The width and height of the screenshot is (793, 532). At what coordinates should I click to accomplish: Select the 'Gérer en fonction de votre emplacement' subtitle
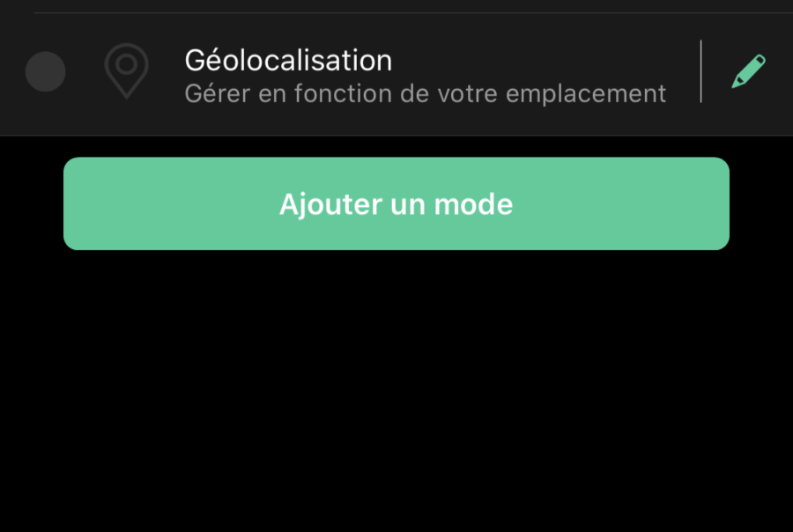(x=426, y=94)
